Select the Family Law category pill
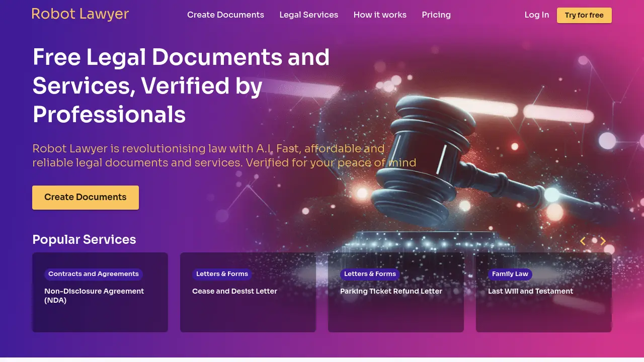Image resolution: width=644 pixels, height=362 pixels. [510, 274]
